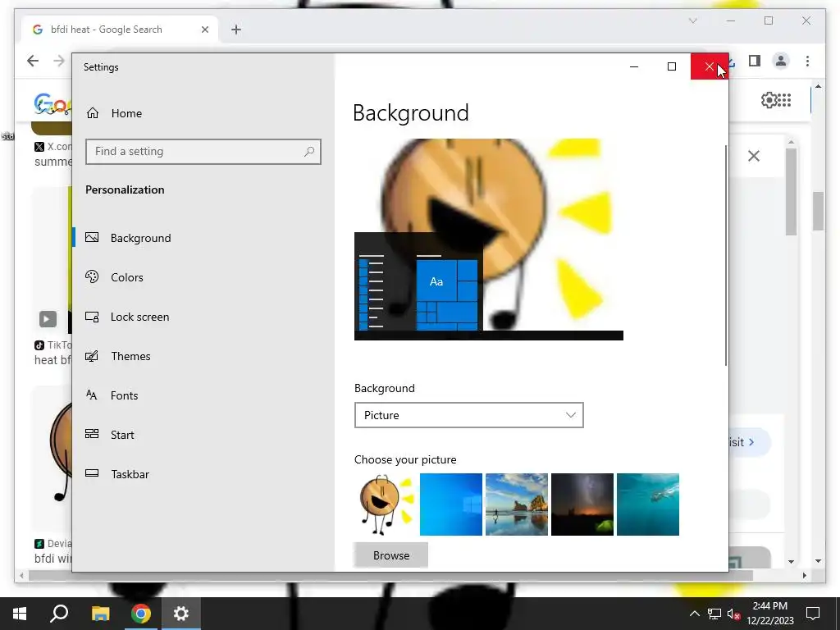Open the Windows notification center

click(x=813, y=614)
